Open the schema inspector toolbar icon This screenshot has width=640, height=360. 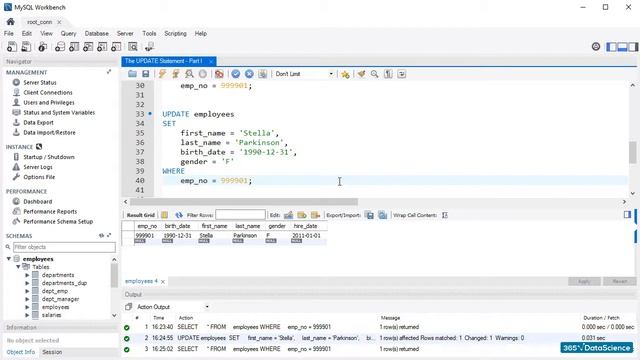(x=42, y=47)
